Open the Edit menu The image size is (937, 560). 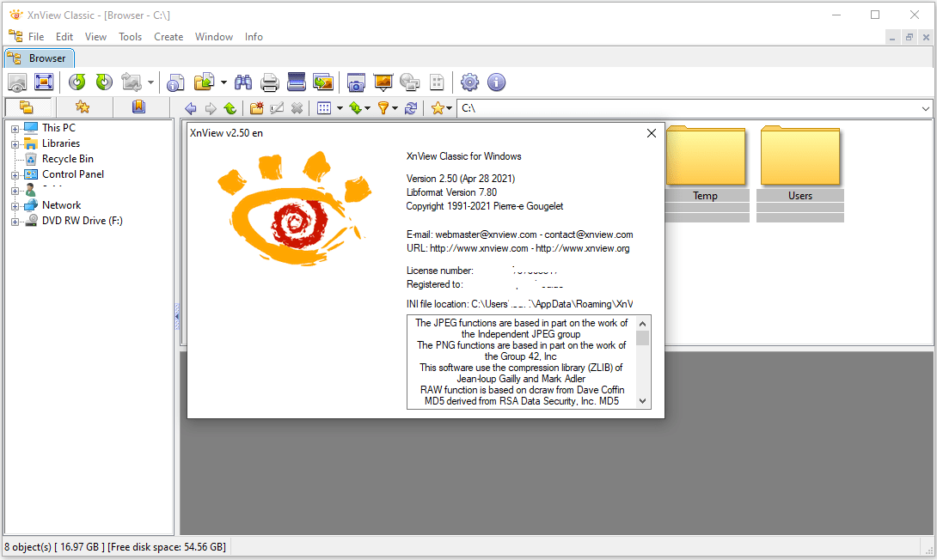(64, 37)
